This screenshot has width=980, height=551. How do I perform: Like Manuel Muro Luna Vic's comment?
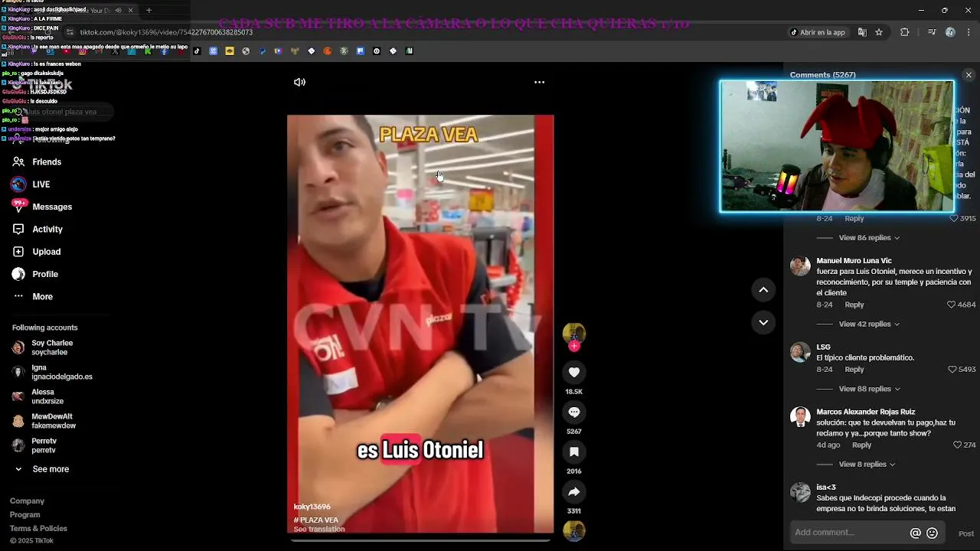(x=951, y=305)
